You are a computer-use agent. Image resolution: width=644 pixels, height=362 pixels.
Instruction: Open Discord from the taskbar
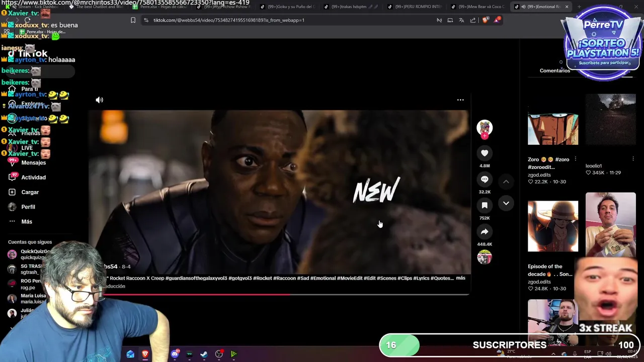[x=175, y=354]
